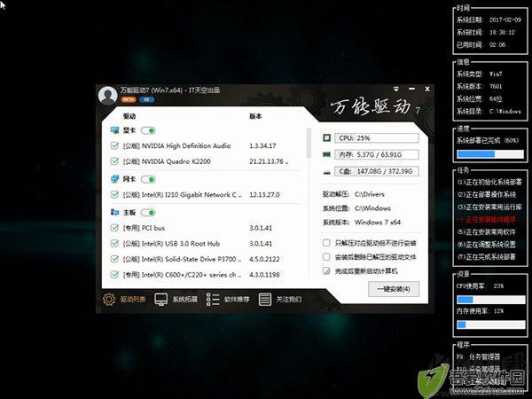This screenshot has height=399, width=532.
Task: Click the blue badge next to BETA
Action: pos(146,99)
